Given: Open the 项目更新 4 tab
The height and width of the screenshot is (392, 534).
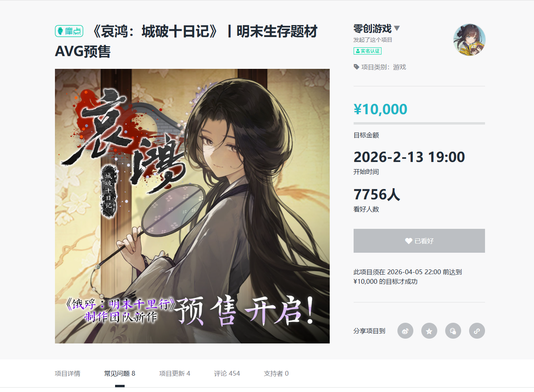Looking at the screenshot, I should (x=174, y=373).
